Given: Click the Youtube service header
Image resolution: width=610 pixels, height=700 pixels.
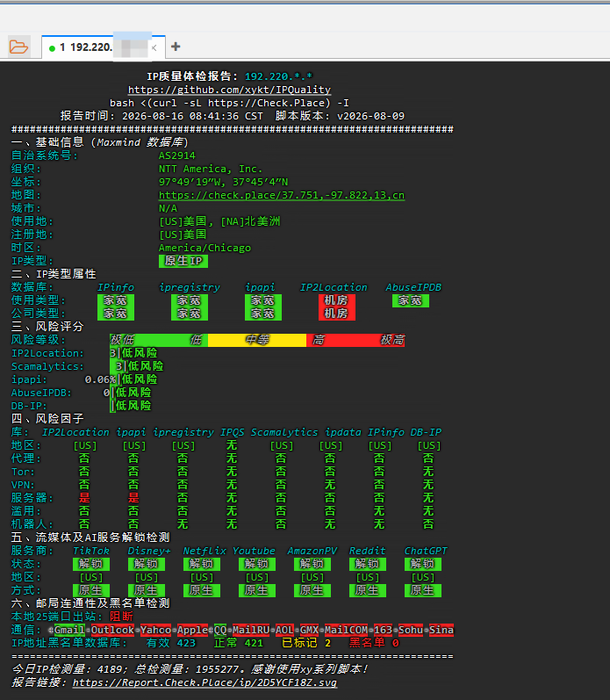Looking at the screenshot, I should click(x=254, y=552).
